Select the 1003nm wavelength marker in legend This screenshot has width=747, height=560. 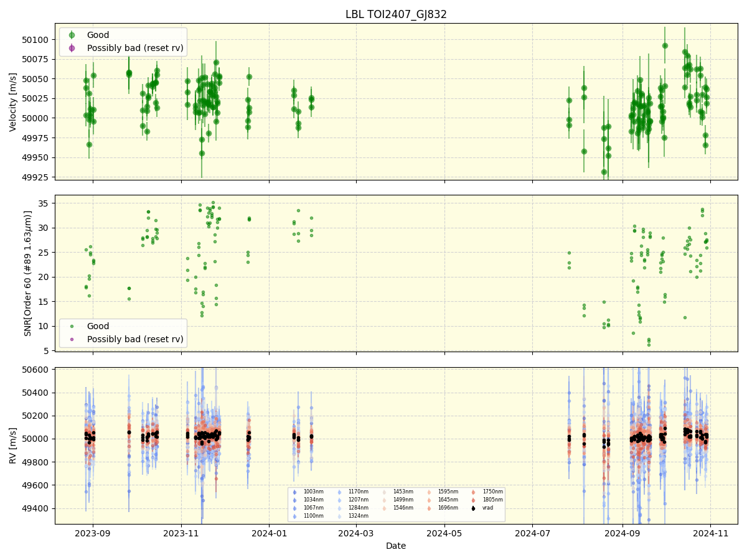[294, 491]
